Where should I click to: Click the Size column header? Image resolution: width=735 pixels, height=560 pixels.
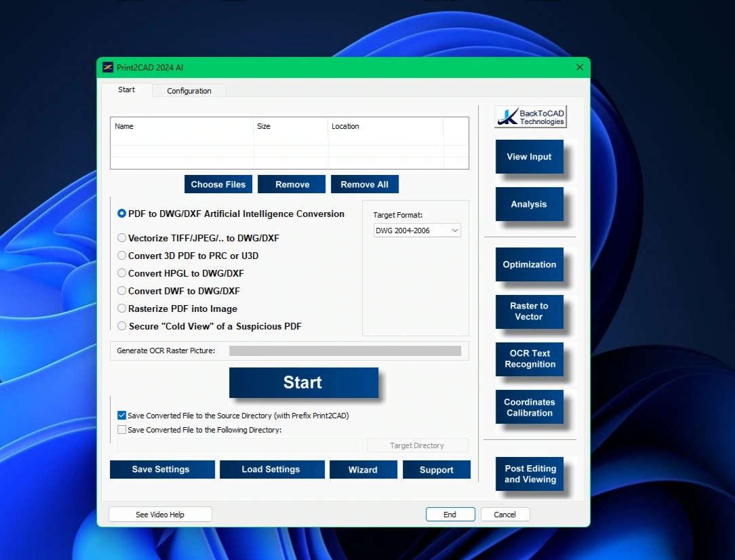click(x=291, y=127)
